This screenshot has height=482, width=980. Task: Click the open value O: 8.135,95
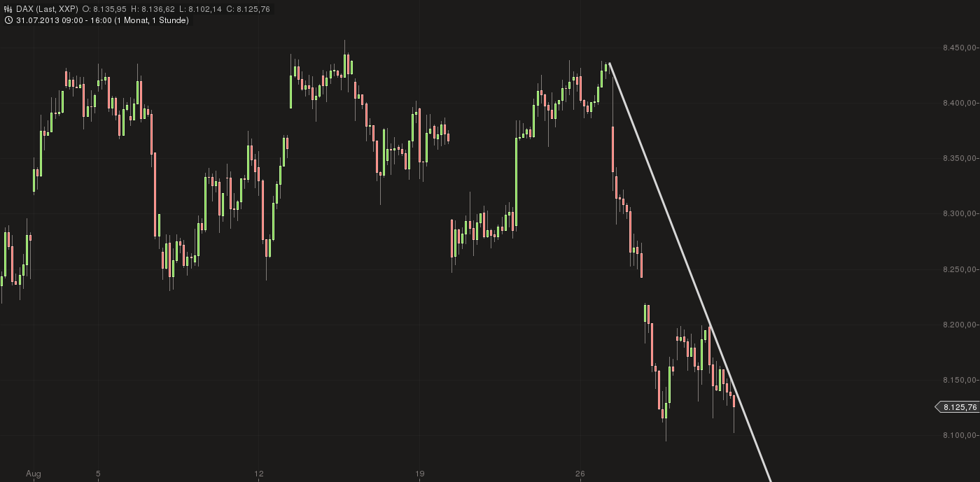click(x=104, y=9)
